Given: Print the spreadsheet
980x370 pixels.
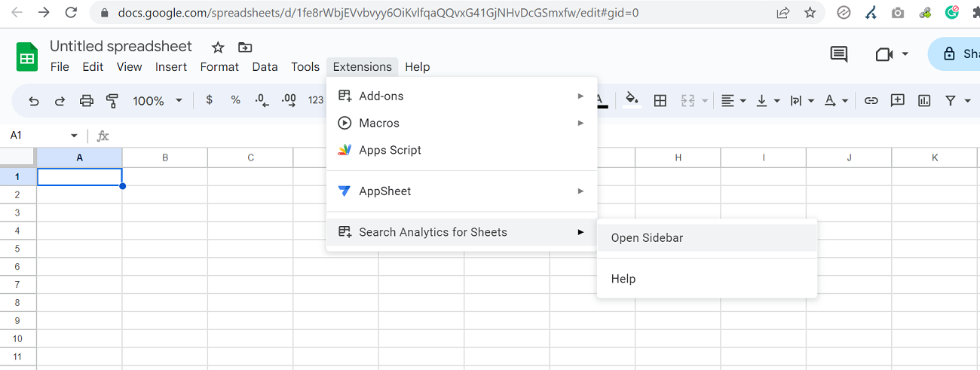Looking at the screenshot, I should tap(87, 100).
